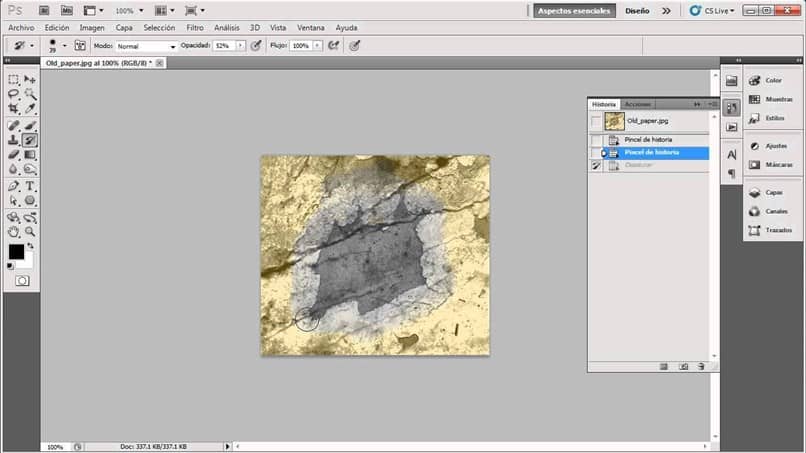
Task: Open the Filtro menu
Action: [195, 28]
